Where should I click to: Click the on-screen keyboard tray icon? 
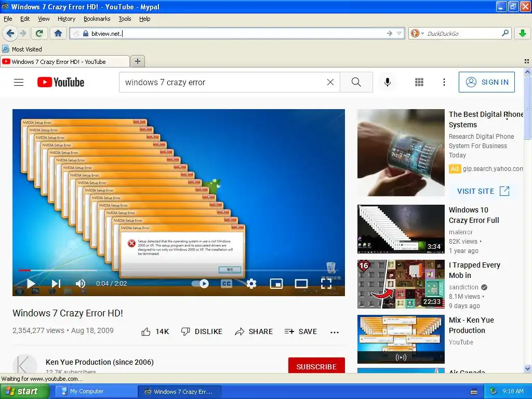[x=474, y=392]
